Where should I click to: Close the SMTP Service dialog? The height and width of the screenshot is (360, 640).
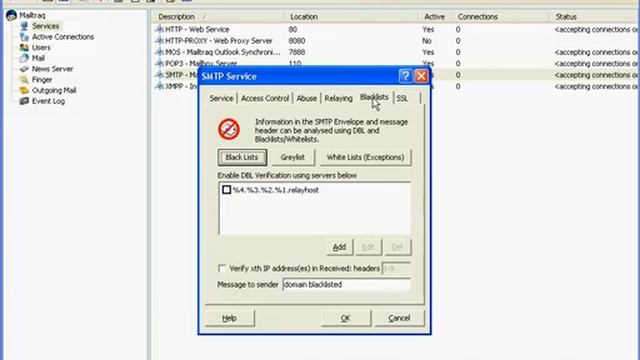pyautogui.click(x=421, y=76)
